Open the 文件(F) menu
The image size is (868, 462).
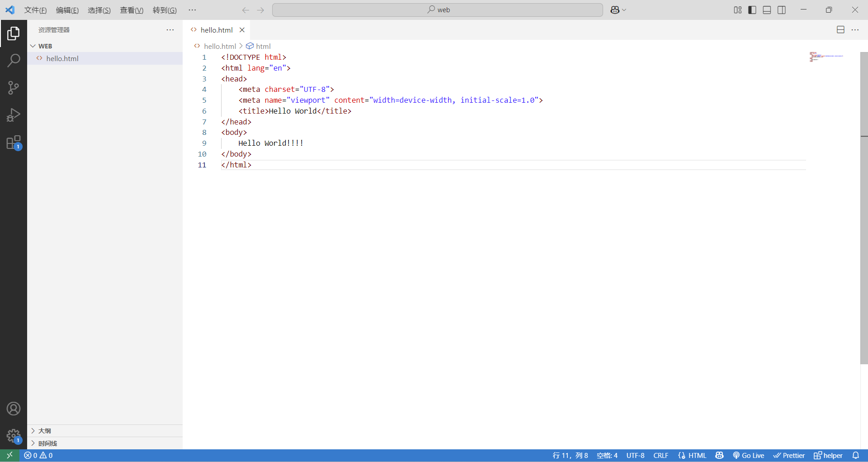pyautogui.click(x=35, y=10)
